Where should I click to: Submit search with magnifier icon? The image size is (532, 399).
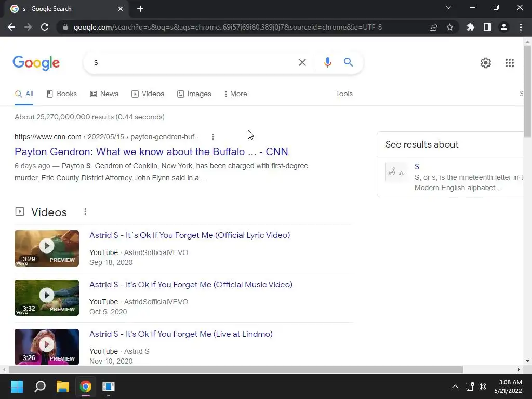(x=348, y=62)
